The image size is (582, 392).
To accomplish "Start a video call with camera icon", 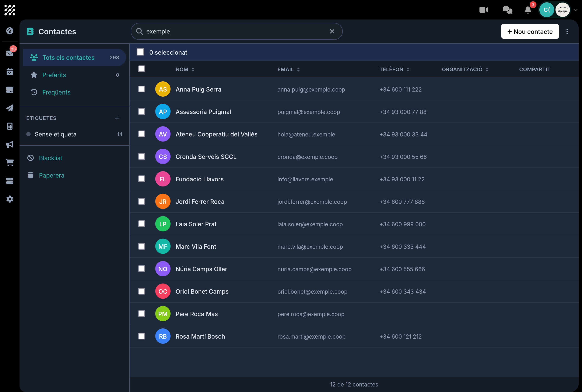I will [x=484, y=10].
